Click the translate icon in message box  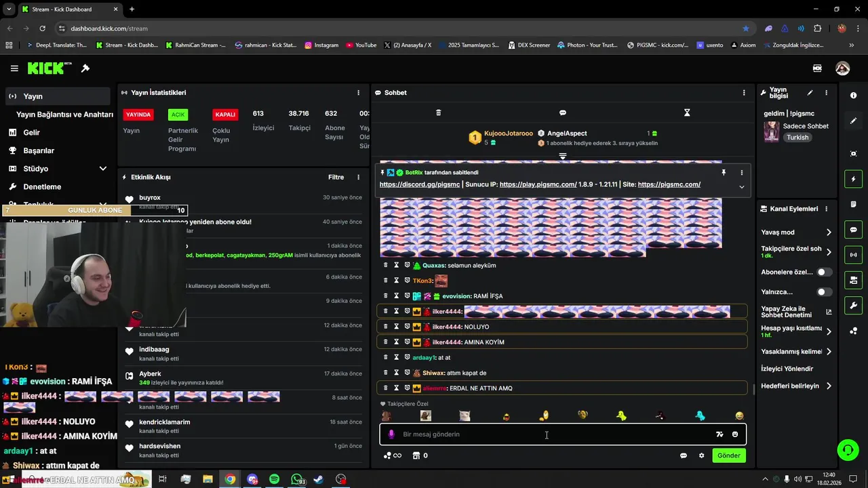719,434
